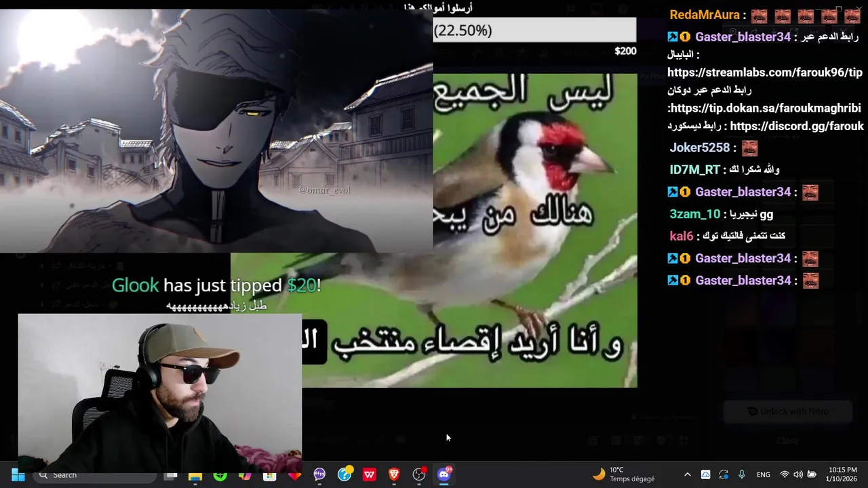Viewport: 868px width, 488px height.
Task: Open the purple chat app taskbar icon
Action: point(319,475)
